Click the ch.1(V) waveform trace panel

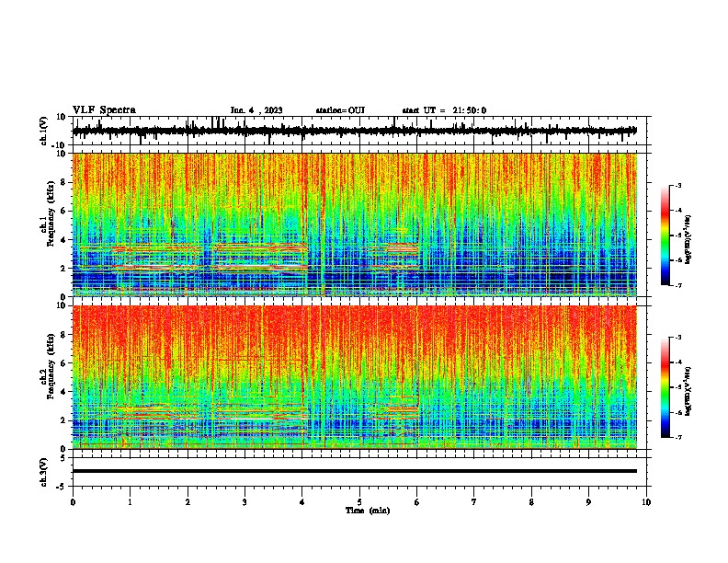(361, 131)
